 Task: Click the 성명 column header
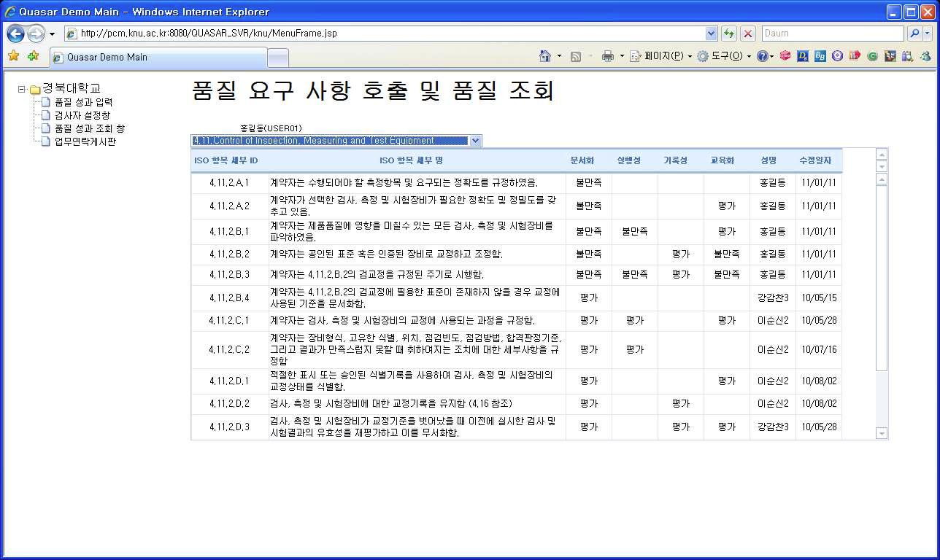point(768,160)
